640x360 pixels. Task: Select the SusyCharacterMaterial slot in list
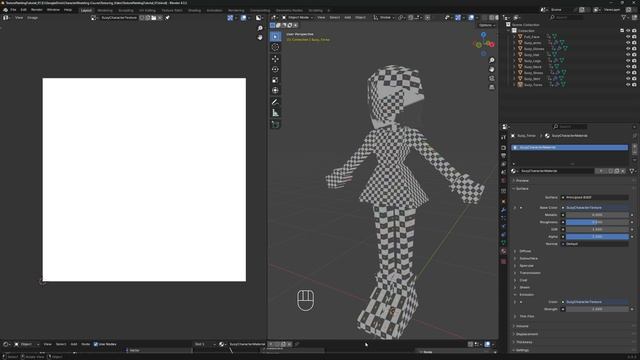pos(569,147)
